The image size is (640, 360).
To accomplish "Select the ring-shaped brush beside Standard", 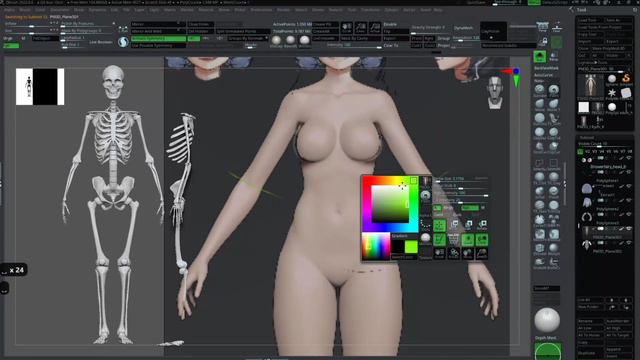I will coord(553,89).
